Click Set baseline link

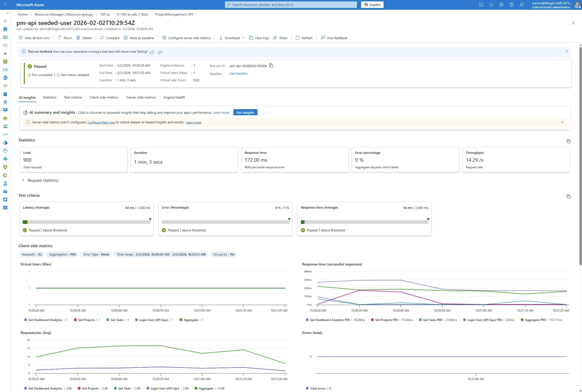239,73
